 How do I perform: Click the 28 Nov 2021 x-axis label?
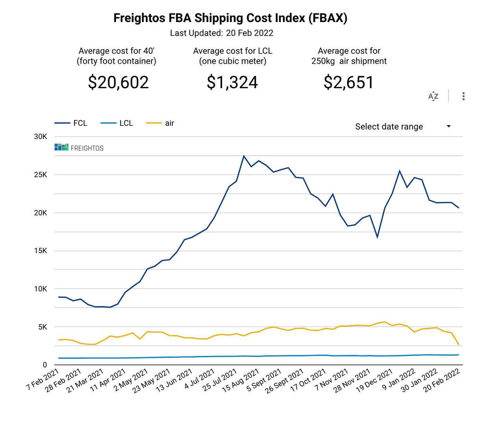352,380
